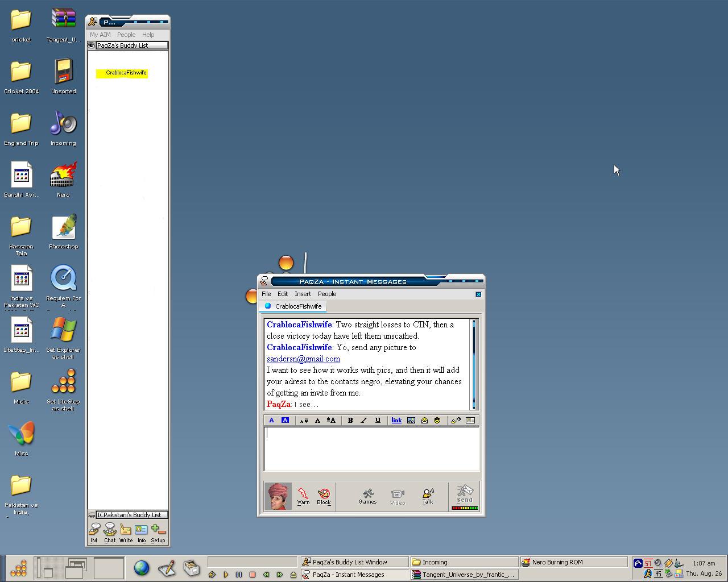Click the IM button in the Buddy List
The width and height of the screenshot is (728, 582).
click(94, 534)
